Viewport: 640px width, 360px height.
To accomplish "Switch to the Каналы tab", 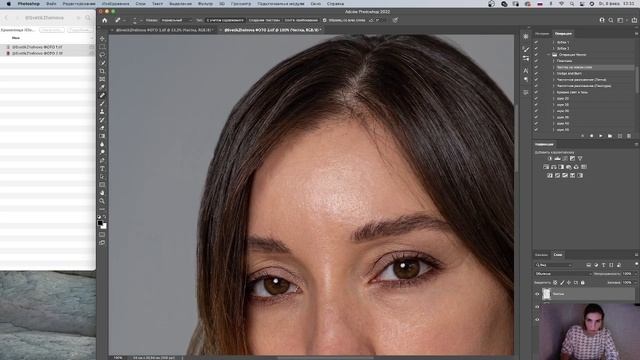I will tap(541, 255).
